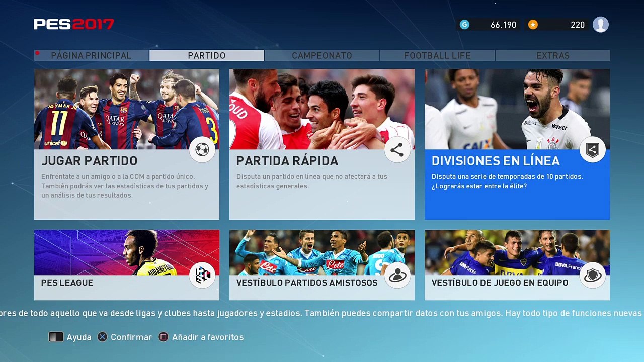The image size is (644, 362).
Task: Click the Ayuda help label
Action: tap(79, 337)
